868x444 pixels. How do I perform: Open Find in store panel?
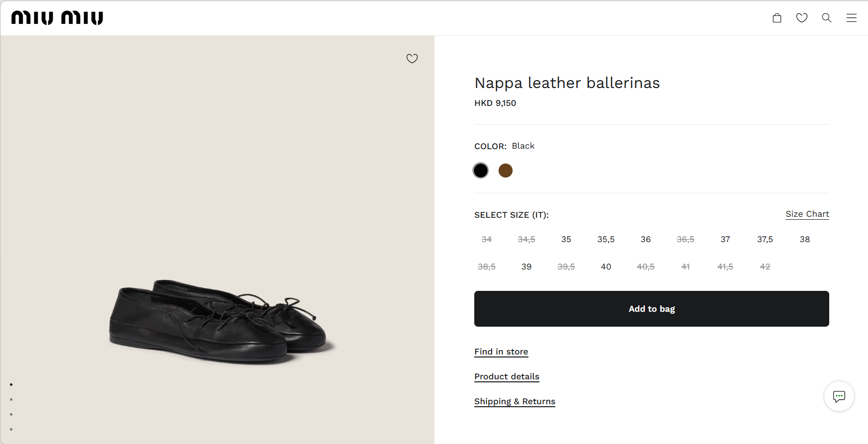tap(501, 352)
